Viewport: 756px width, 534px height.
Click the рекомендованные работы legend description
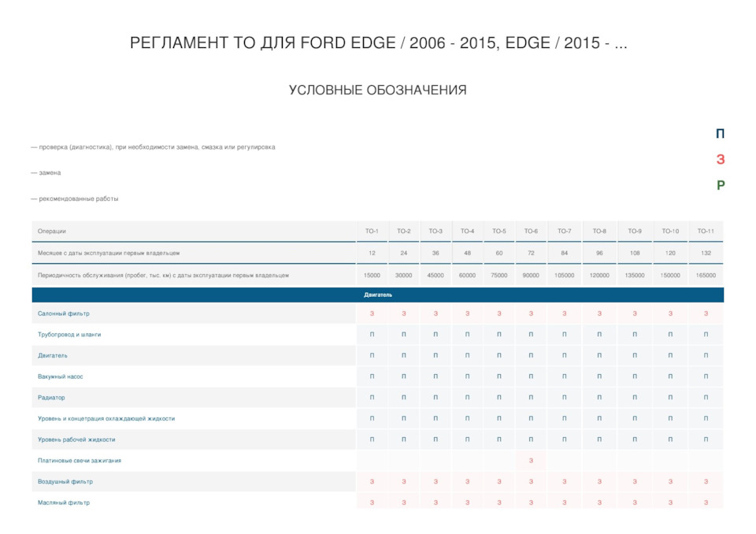(x=75, y=198)
